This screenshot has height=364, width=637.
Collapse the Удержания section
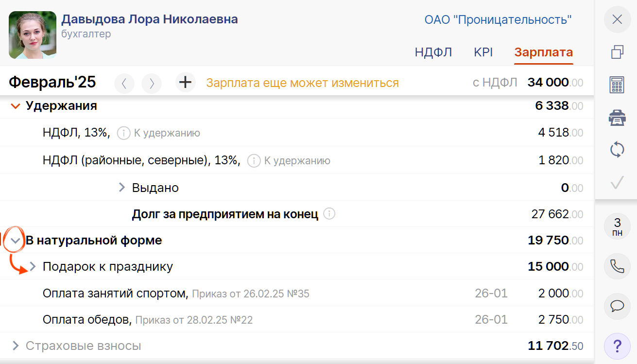[x=15, y=106]
